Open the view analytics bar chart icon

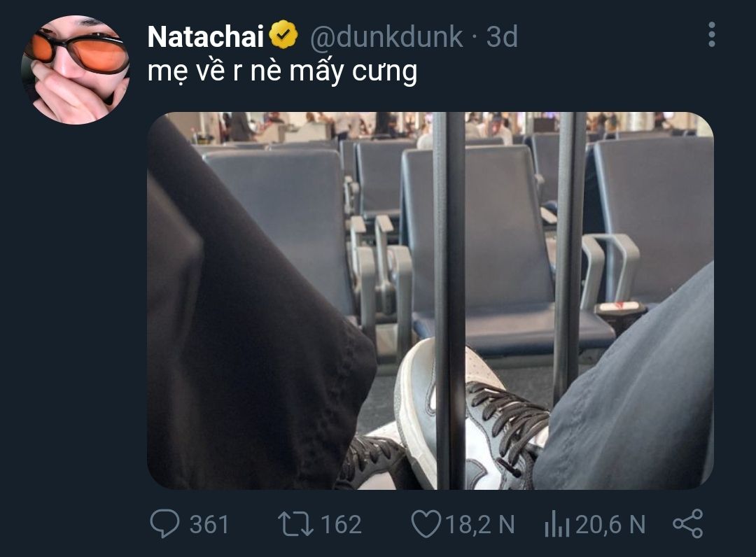pos(557,524)
